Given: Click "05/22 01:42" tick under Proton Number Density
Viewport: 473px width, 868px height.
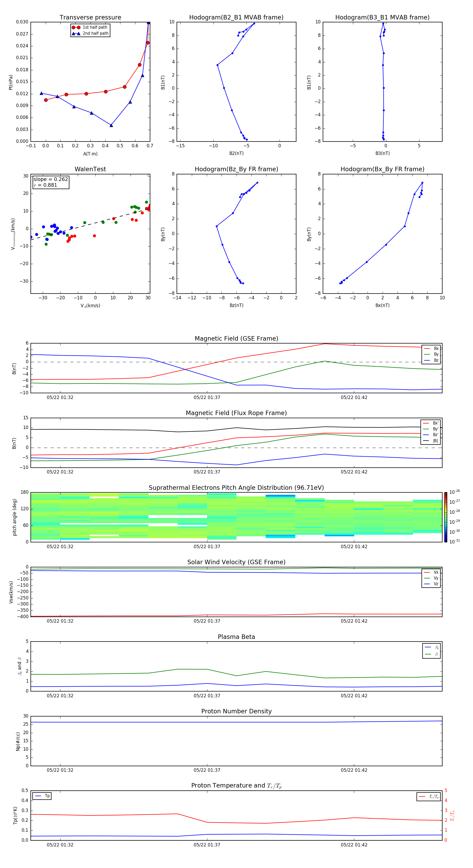Looking at the screenshot, I should (354, 770).
